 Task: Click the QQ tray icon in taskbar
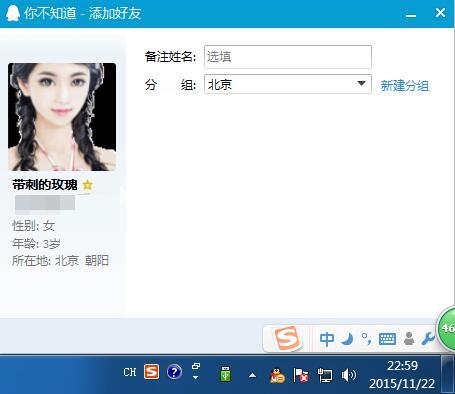coord(277,375)
